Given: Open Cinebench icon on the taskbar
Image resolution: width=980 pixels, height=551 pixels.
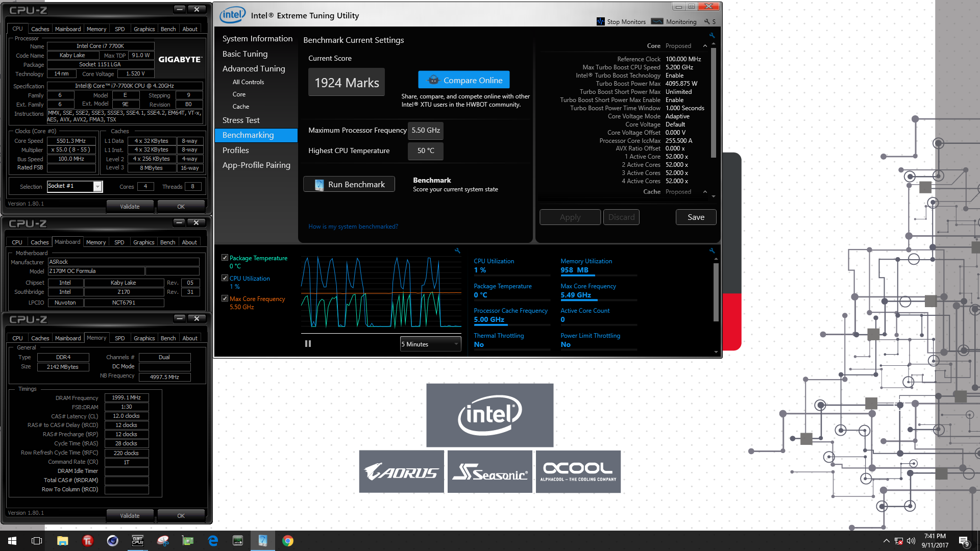Looking at the screenshot, I should pyautogui.click(x=113, y=541).
